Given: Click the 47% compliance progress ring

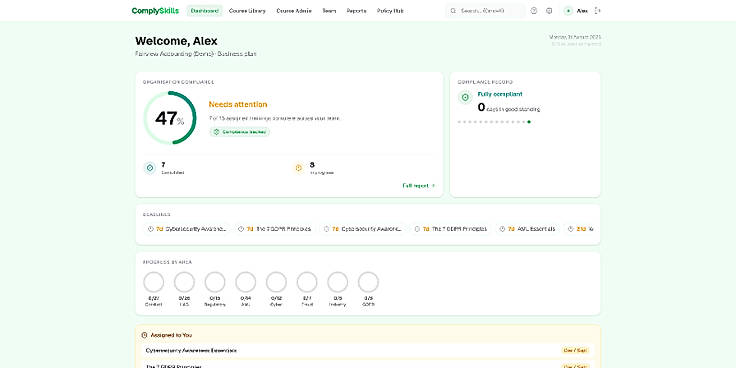Looking at the screenshot, I should coord(170,118).
